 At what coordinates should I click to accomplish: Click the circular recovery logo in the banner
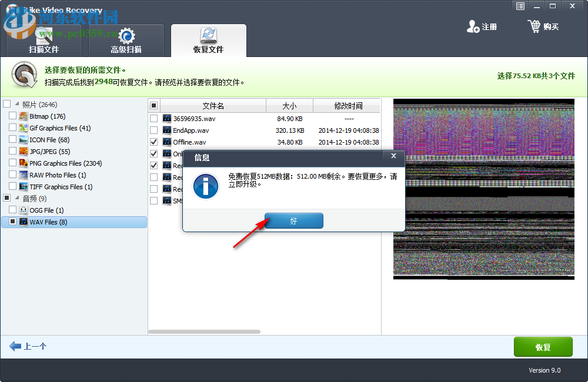(24, 75)
